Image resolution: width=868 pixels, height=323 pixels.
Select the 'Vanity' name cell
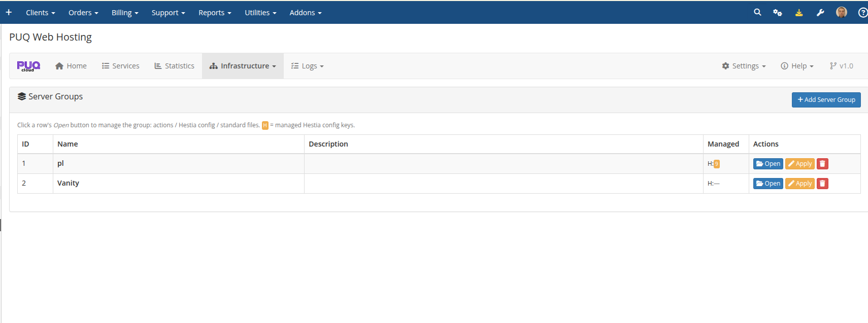(179, 184)
